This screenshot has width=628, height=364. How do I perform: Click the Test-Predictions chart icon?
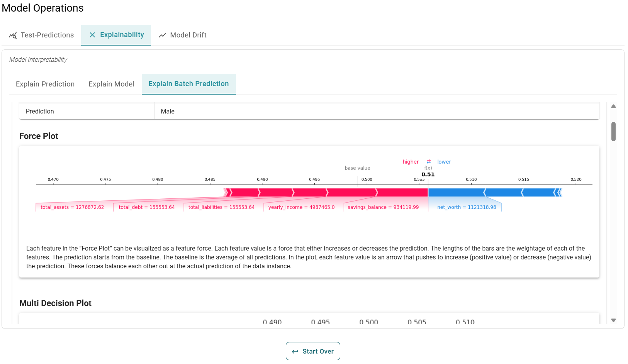13,35
